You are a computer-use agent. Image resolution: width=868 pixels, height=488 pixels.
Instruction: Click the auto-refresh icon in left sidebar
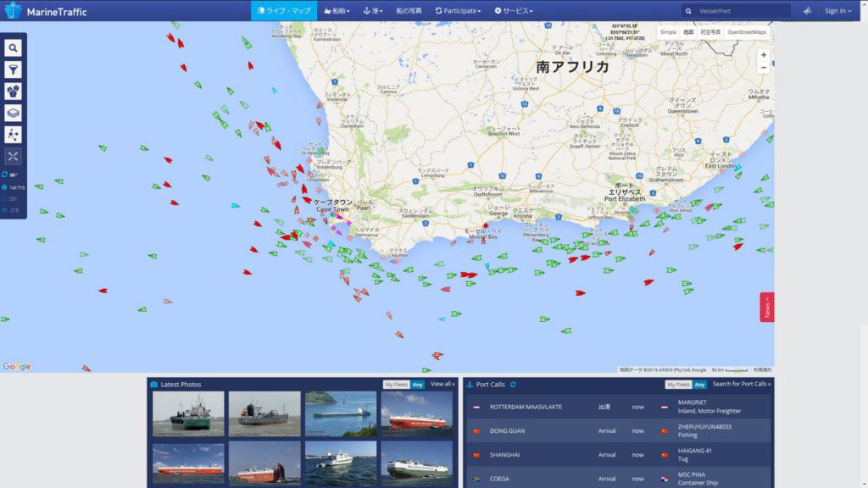pos(5,175)
